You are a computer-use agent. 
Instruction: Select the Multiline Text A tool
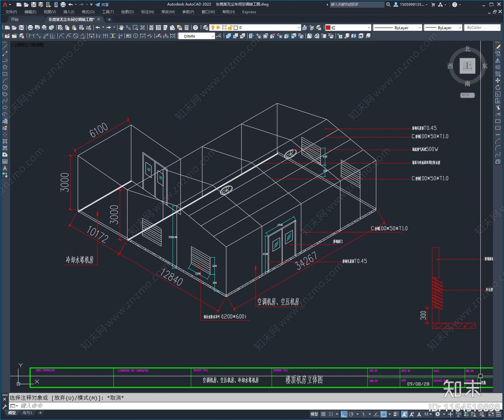[5, 168]
